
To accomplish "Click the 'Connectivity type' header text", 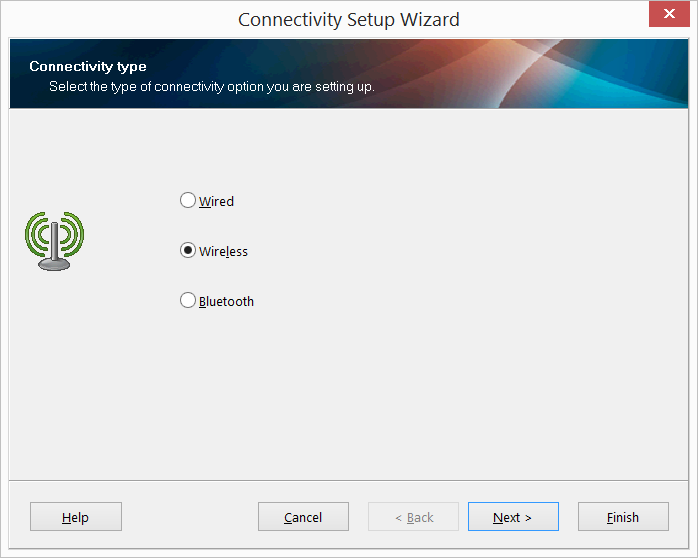I will click(88, 66).
